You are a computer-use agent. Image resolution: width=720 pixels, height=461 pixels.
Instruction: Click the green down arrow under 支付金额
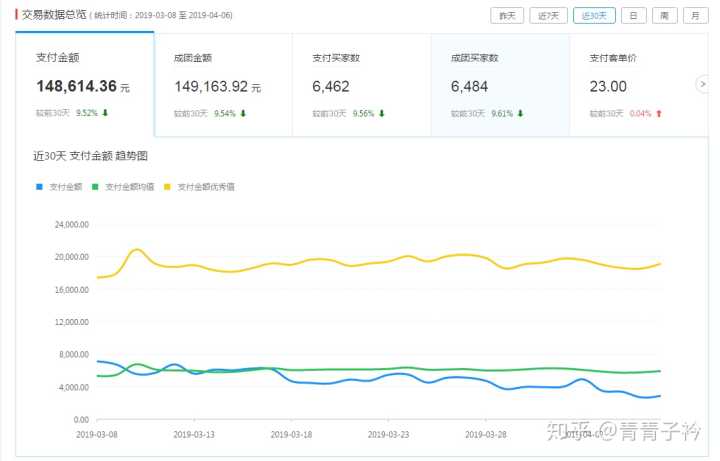[106, 113]
